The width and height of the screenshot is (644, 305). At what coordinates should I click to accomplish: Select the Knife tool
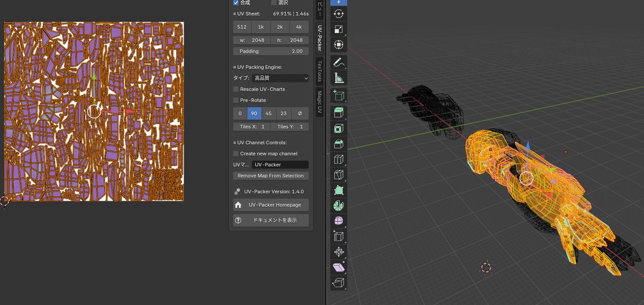pyautogui.click(x=339, y=175)
